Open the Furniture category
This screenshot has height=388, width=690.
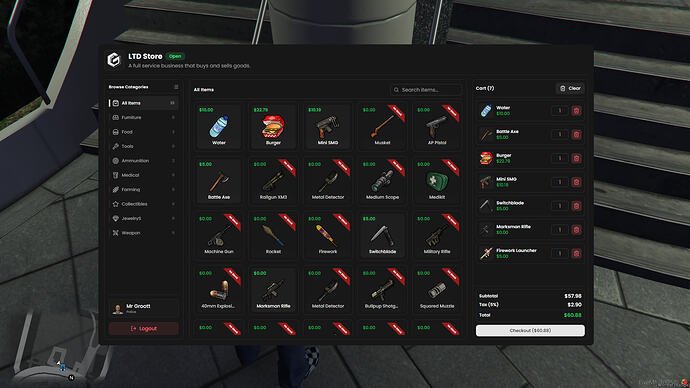point(143,117)
